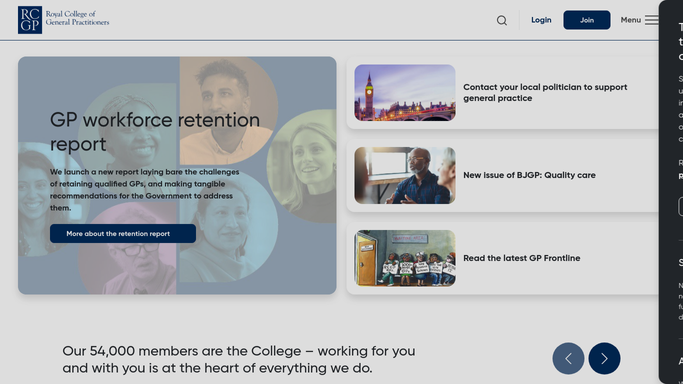Viewport: 683px width, 384px height.
Task: Click GP workforce retention report heading
Action: 155,132
